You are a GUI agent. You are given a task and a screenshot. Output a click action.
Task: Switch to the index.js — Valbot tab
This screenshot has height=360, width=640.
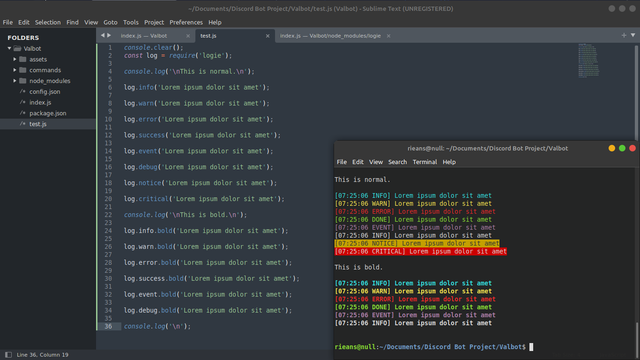(144, 36)
